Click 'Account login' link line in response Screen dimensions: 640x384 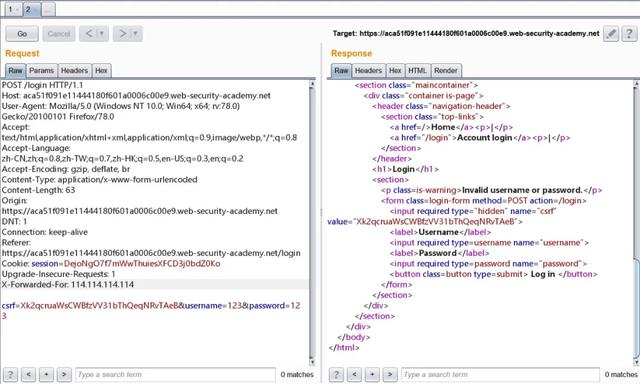tap(480, 138)
